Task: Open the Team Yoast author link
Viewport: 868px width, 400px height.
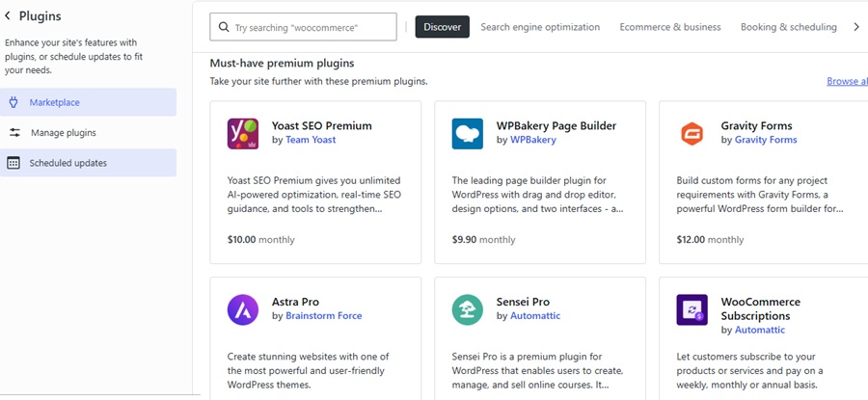Action: pyautogui.click(x=311, y=140)
